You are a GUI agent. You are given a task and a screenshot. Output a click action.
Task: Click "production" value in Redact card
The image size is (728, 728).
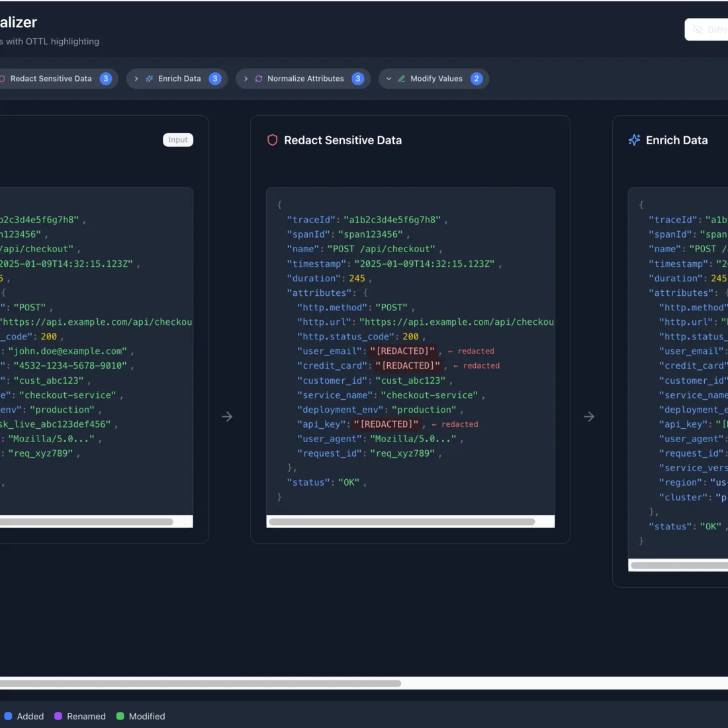[424, 410]
